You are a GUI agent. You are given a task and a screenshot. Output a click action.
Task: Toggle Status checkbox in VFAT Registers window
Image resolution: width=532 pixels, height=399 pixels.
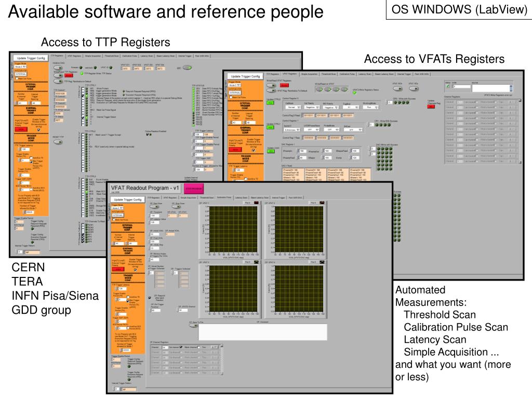click(448, 86)
